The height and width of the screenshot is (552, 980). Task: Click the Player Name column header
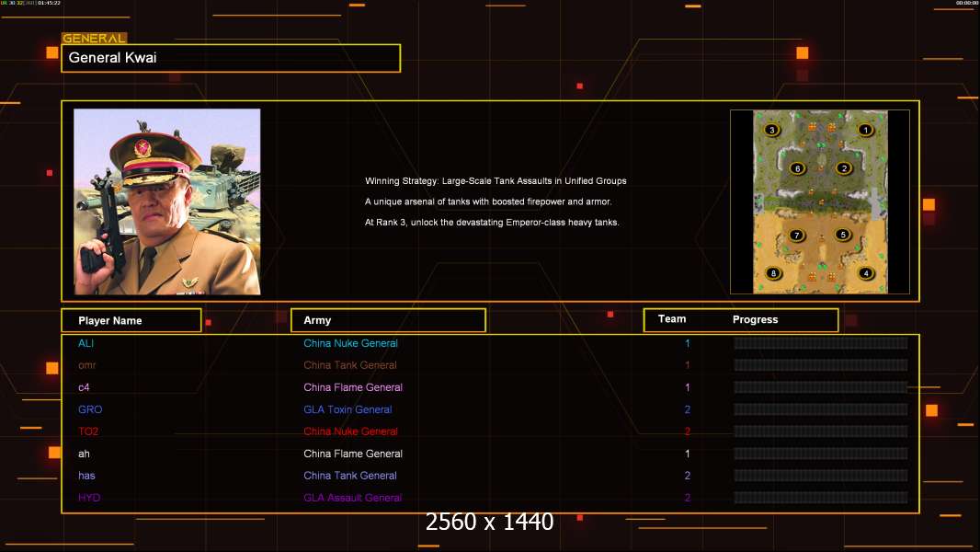click(131, 320)
